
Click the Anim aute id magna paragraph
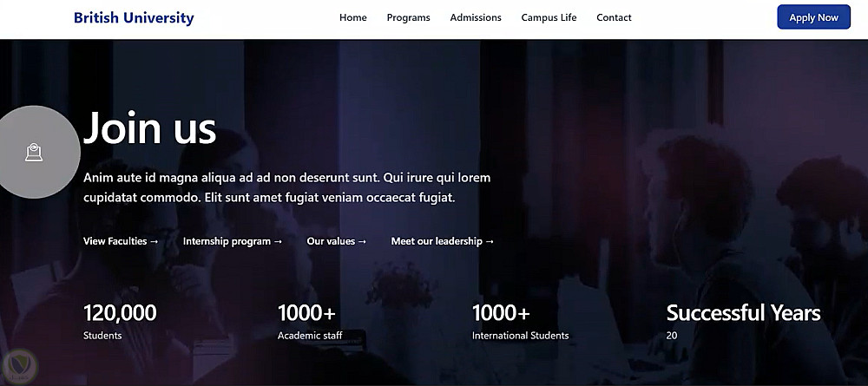286,187
